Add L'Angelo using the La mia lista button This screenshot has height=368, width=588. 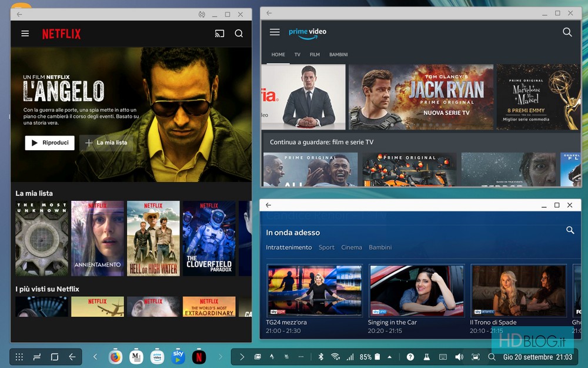(x=106, y=142)
